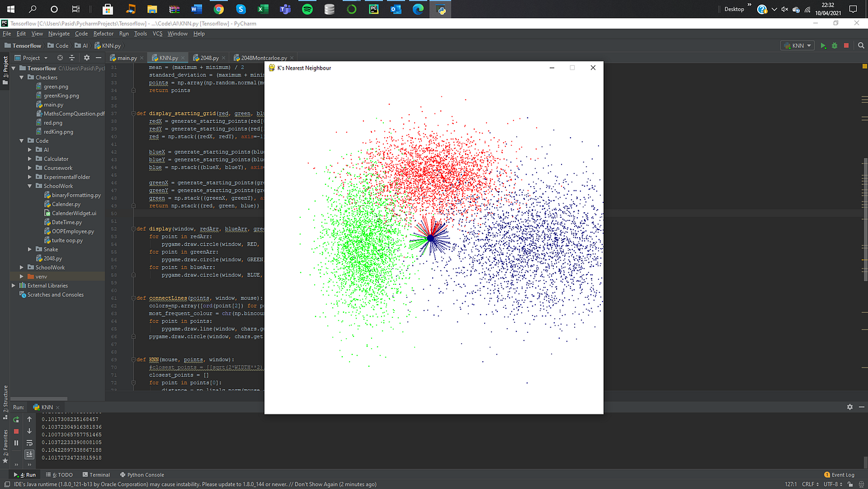Image resolution: width=868 pixels, height=489 pixels.
Task: Open Chrome from the Windows taskbar
Action: tap(218, 9)
